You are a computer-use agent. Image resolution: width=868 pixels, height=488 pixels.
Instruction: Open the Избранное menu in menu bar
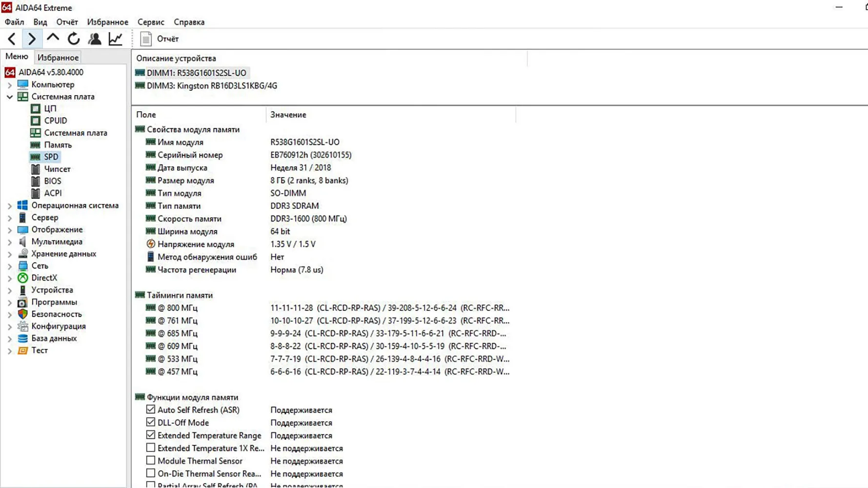tap(107, 22)
